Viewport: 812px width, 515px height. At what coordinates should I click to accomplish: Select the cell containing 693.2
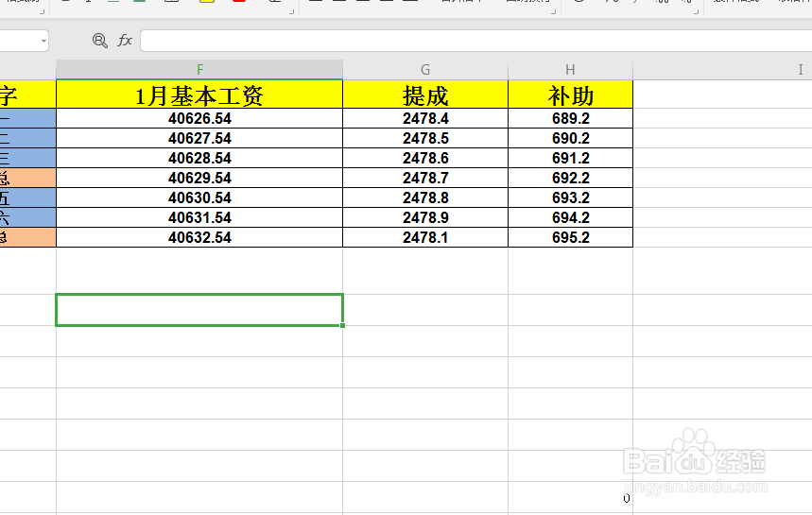tap(570, 197)
